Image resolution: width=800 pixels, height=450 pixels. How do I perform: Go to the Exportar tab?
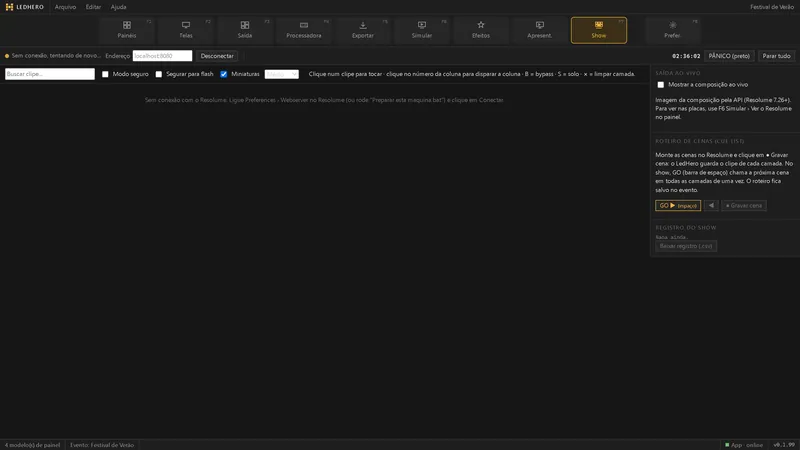[x=363, y=30]
